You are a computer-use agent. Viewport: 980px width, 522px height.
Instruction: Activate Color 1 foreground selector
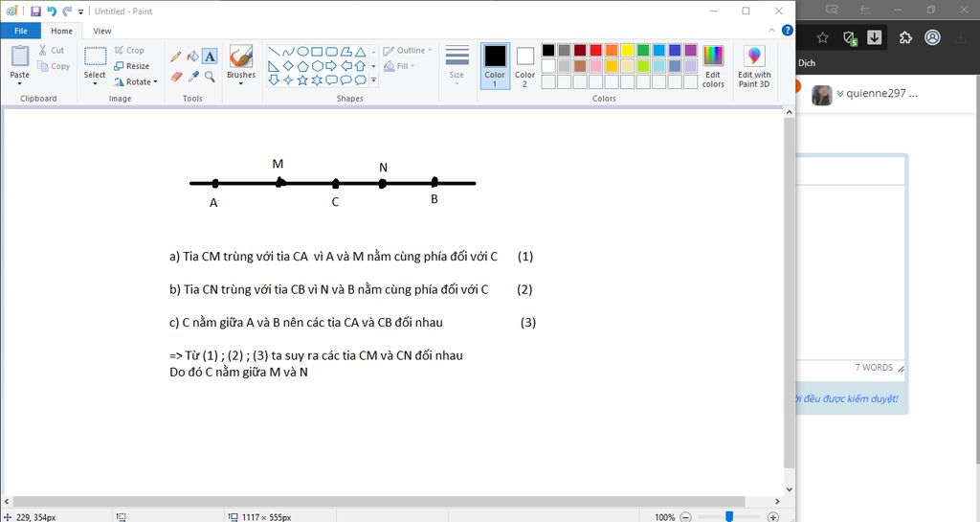(495, 66)
